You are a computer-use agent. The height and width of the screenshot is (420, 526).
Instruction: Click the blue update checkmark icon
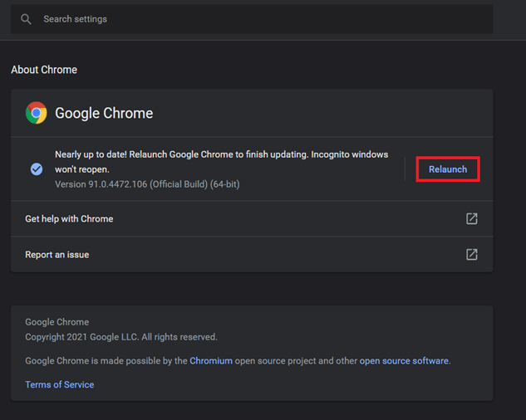click(x=37, y=169)
